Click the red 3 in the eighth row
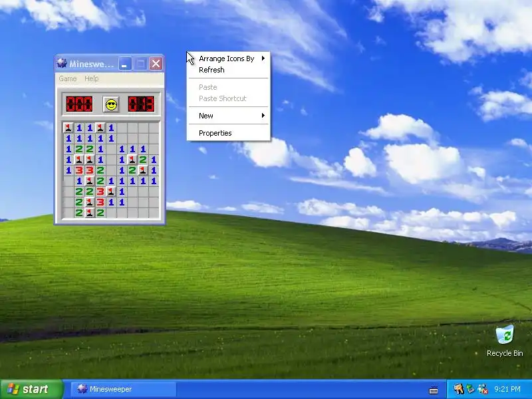 point(100,202)
